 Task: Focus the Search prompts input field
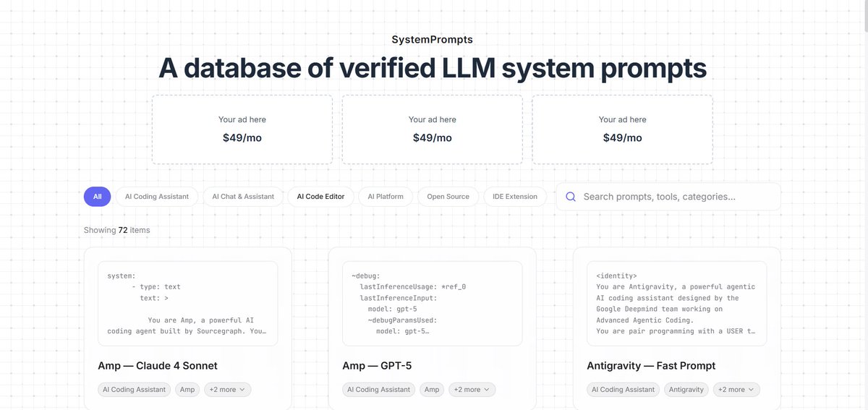668,197
